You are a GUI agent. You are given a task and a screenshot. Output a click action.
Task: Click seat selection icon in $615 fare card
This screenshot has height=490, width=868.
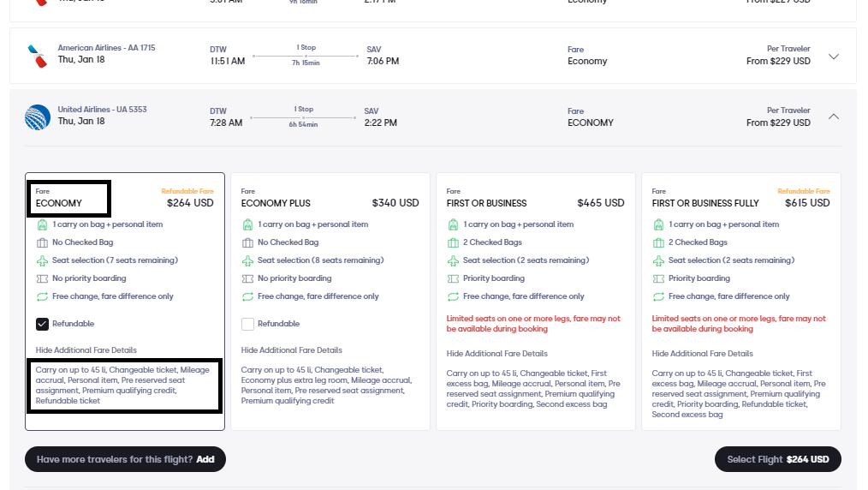[x=658, y=260]
